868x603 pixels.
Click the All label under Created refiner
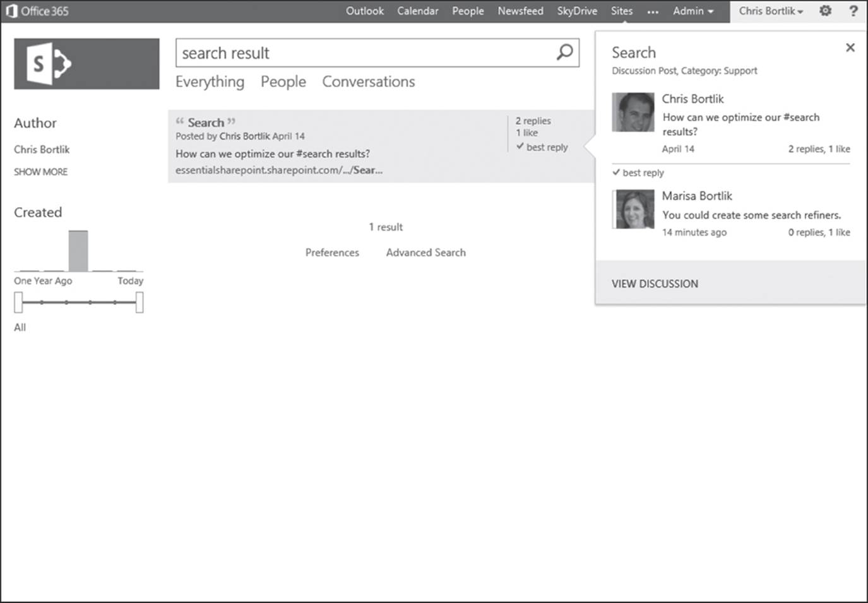(x=20, y=327)
